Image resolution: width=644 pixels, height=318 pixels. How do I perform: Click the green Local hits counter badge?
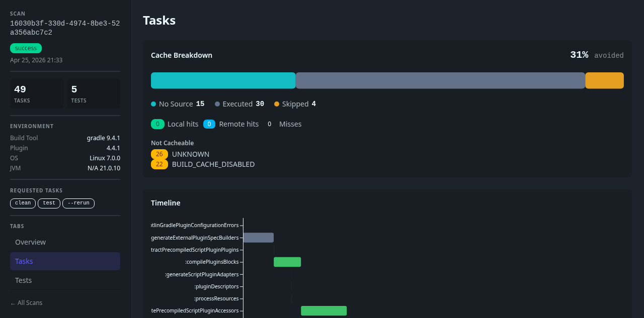[x=157, y=124]
